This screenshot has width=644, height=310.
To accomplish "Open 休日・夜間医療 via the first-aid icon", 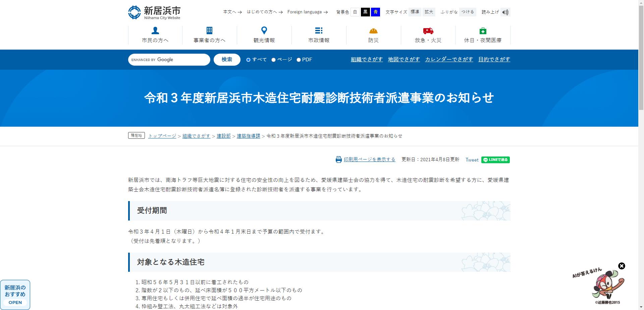I will pos(483,31).
